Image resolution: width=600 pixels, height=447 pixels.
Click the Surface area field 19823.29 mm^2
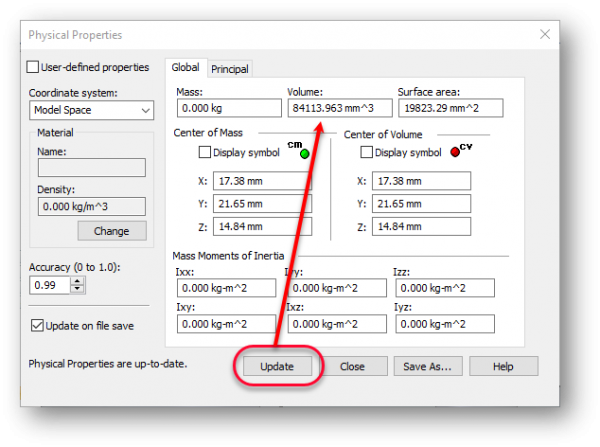point(451,108)
